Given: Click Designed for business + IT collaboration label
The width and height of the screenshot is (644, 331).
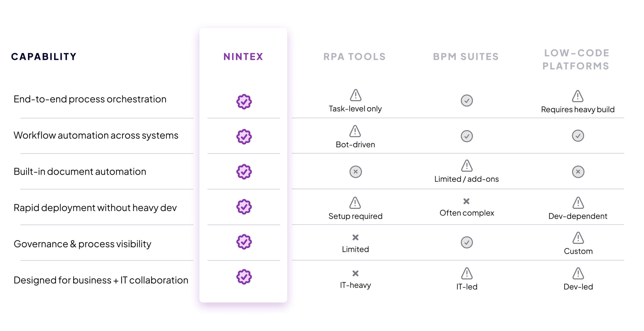Looking at the screenshot, I should (101, 280).
